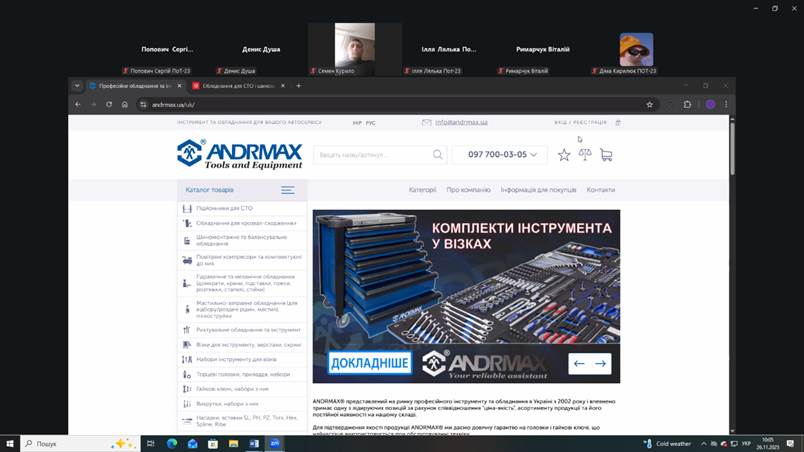This screenshot has width=804, height=452.
Task: Open the Word icon in the taskbar
Action: pos(254,443)
